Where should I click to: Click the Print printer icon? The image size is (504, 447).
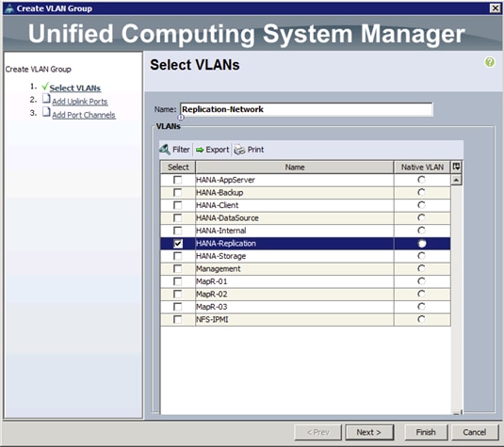[x=239, y=150]
